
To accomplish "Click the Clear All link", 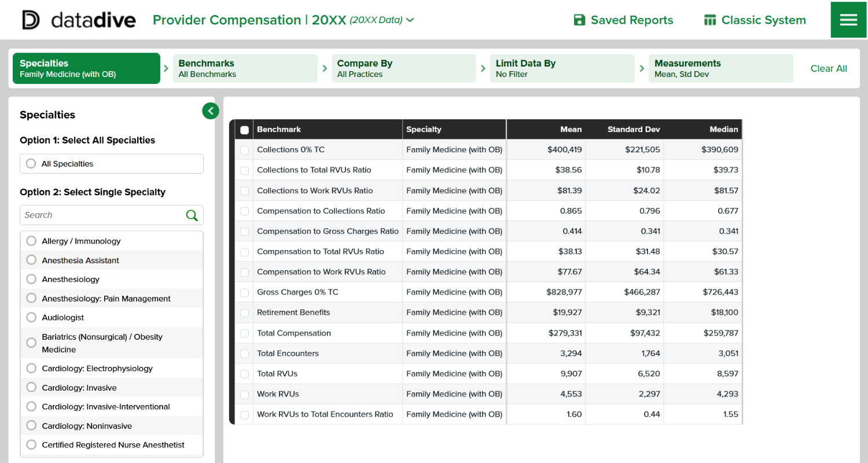I will 828,68.
